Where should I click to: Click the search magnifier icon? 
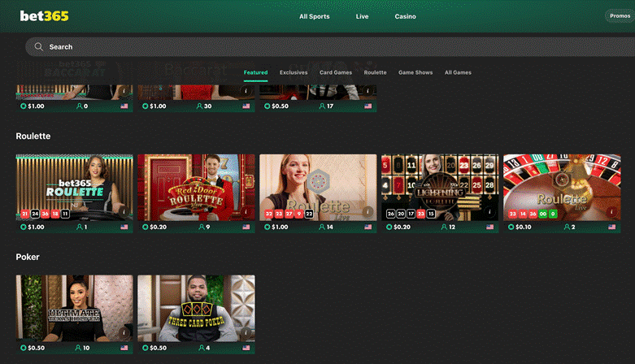coord(38,46)
